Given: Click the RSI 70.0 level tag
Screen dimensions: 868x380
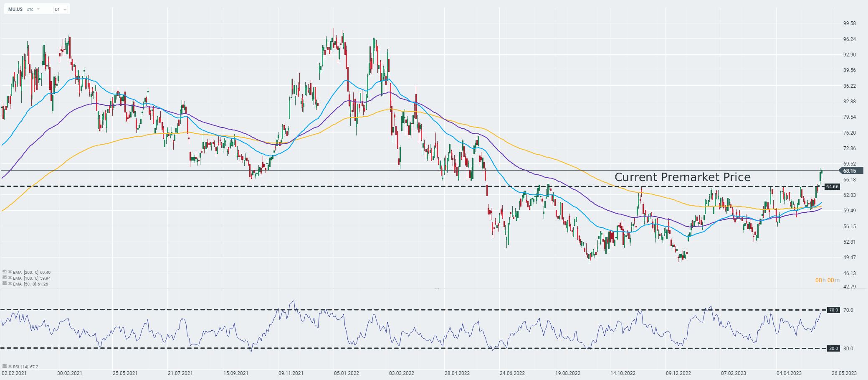Looking at the screenshot, I should [x=833, y=310].
